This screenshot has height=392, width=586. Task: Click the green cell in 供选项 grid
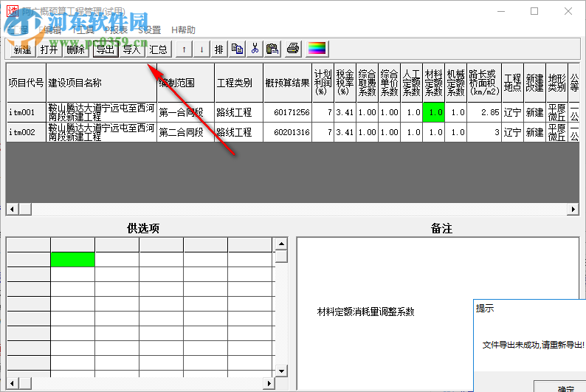pos(72,259)
